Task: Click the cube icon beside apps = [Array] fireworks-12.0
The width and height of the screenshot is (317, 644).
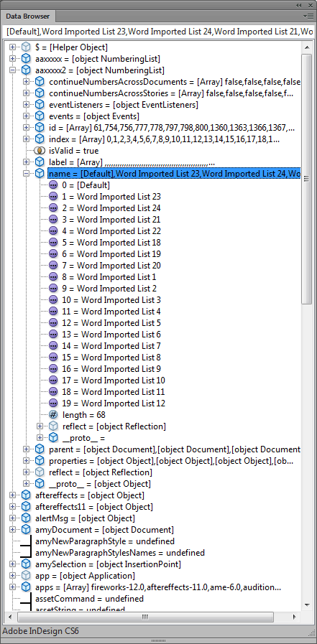Action: (26, 587)
